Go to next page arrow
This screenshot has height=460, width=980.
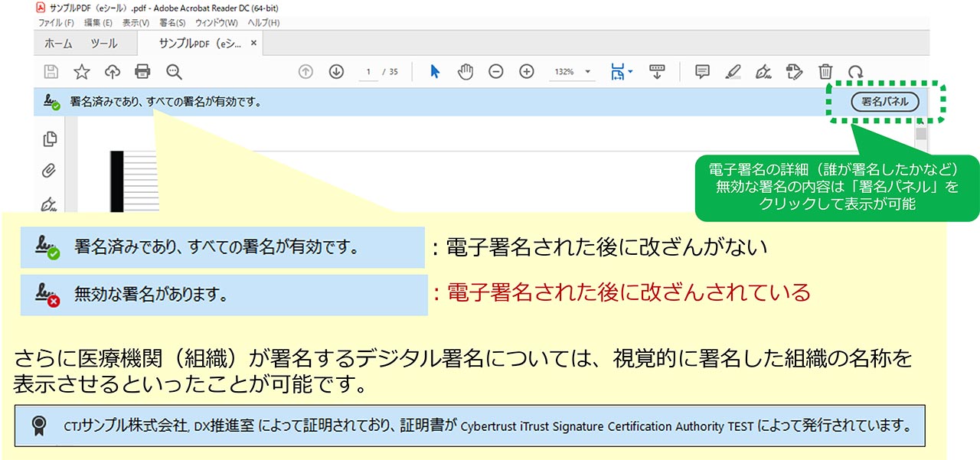(336, 72)
